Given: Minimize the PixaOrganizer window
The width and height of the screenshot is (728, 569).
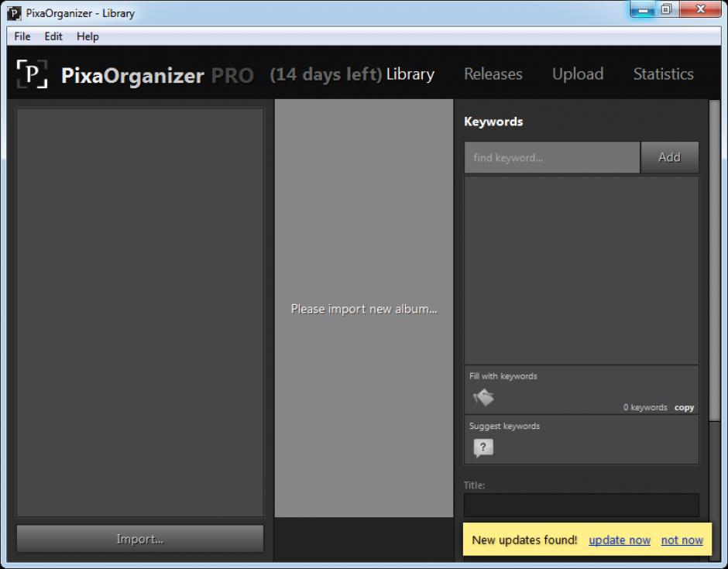Looking at the screenshot, I should coord(643,10).
